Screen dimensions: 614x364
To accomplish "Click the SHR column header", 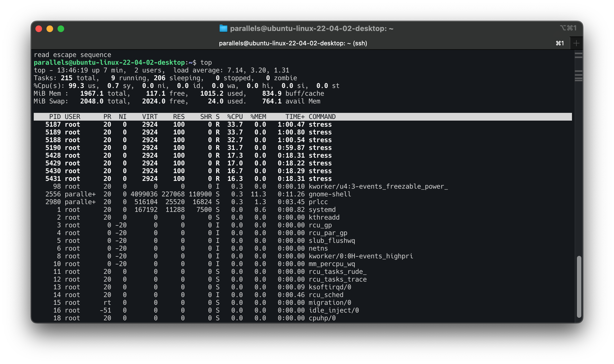I will tap(206, 117).
